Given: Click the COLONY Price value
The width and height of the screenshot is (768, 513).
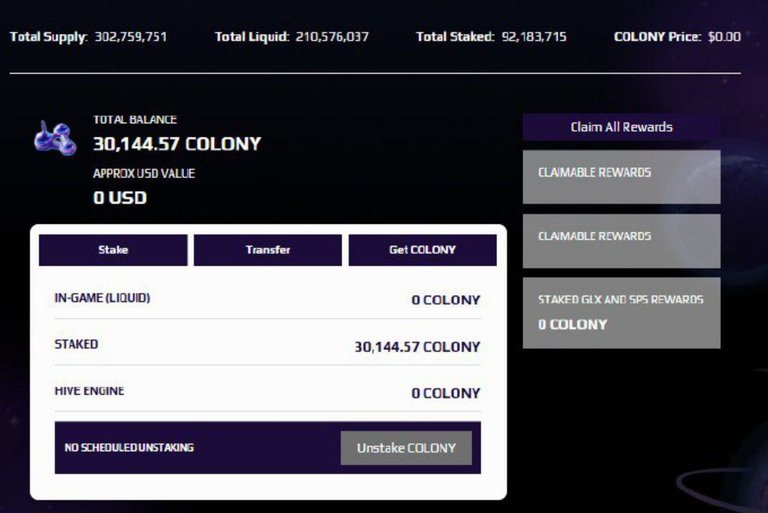Looking at the screenshot, I should 724,37.
